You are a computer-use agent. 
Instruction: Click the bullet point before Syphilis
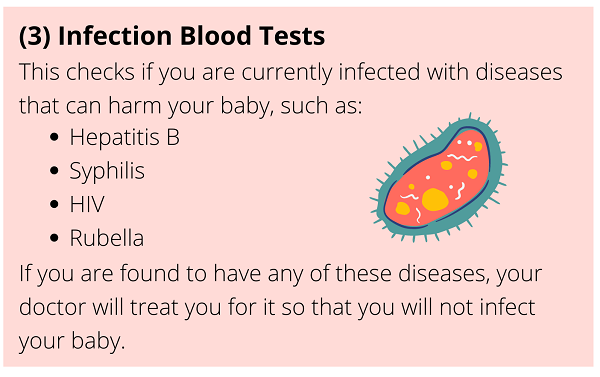54,171
